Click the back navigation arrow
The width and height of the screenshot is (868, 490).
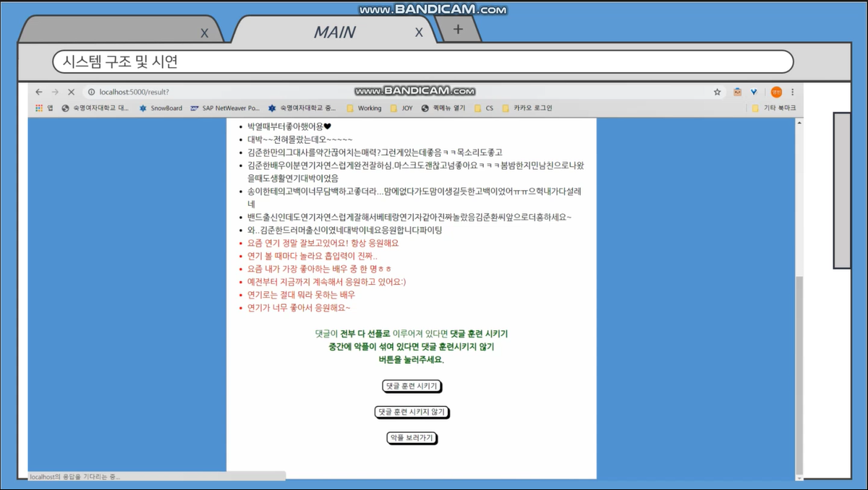(x=39, y=92)
